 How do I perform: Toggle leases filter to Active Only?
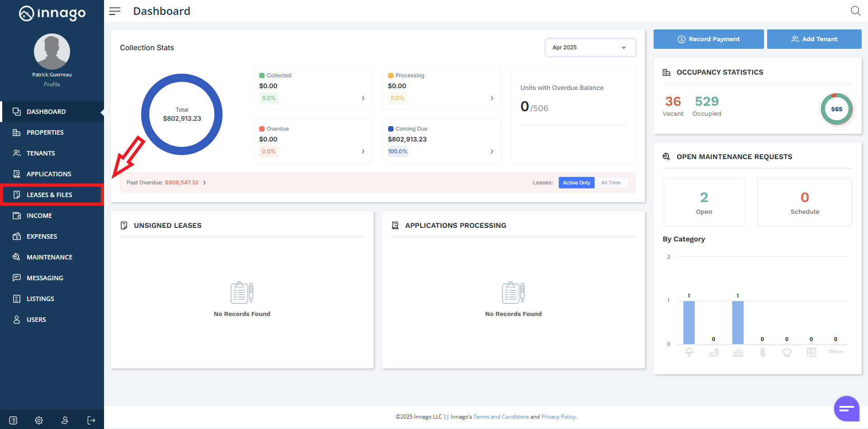point(576,183)
